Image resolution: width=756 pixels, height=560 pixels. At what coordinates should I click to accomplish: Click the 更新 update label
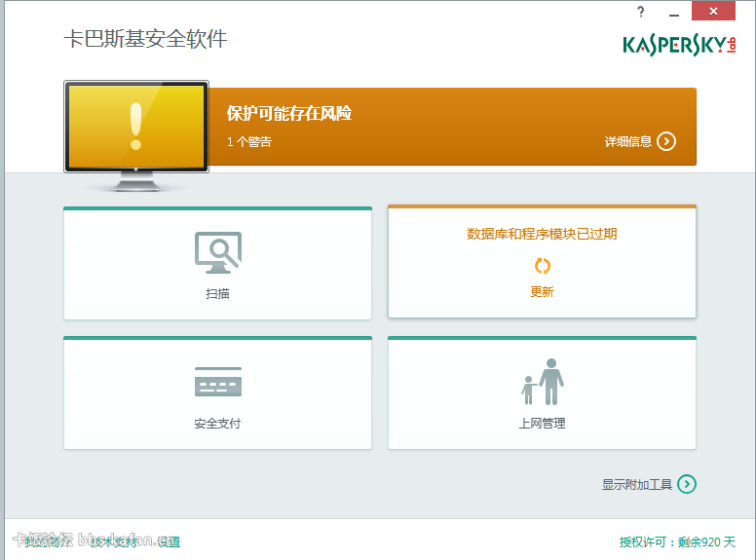pyautogui.click(x=543, y=291)
